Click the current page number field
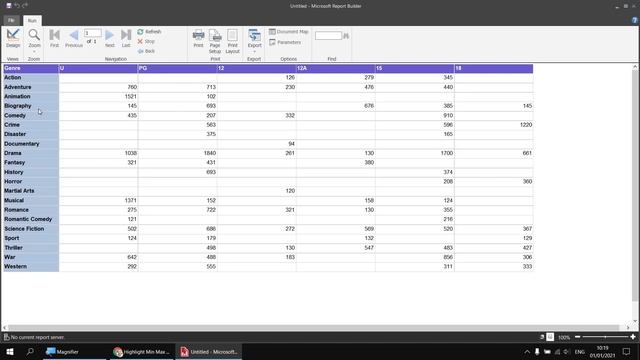Image resolution: width=640 pixels, height=360 pixels. coord(93,33)
